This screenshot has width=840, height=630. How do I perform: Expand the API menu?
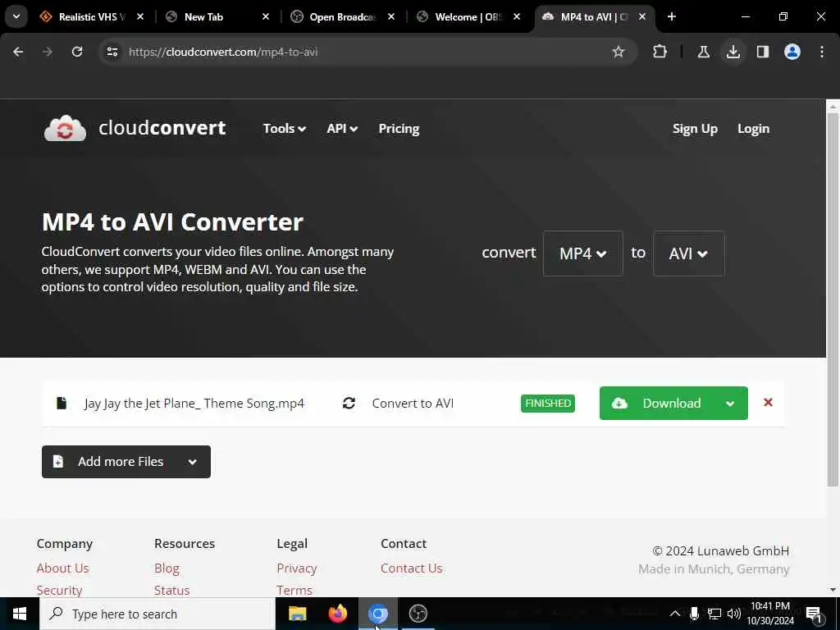click(x=342, y=129)
